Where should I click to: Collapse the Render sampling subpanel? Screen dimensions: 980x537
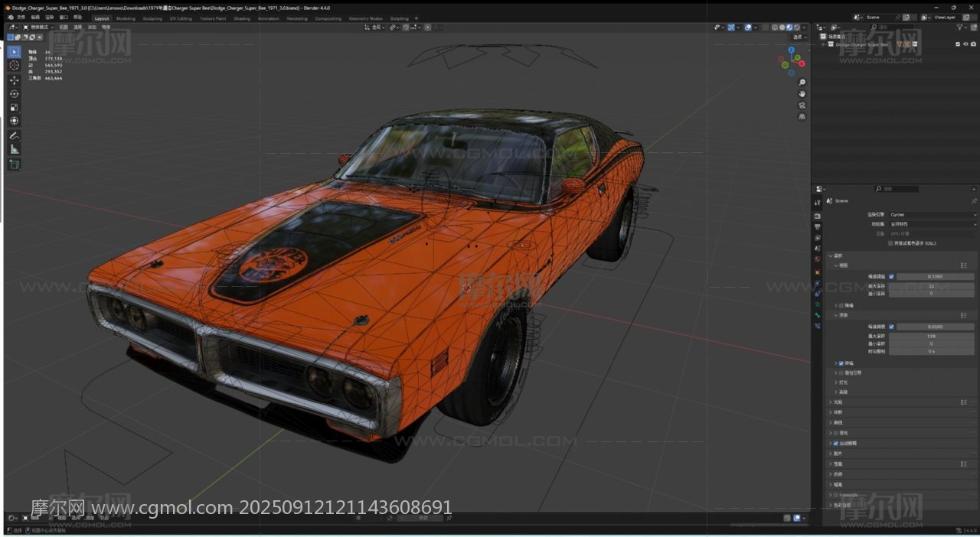836,315
